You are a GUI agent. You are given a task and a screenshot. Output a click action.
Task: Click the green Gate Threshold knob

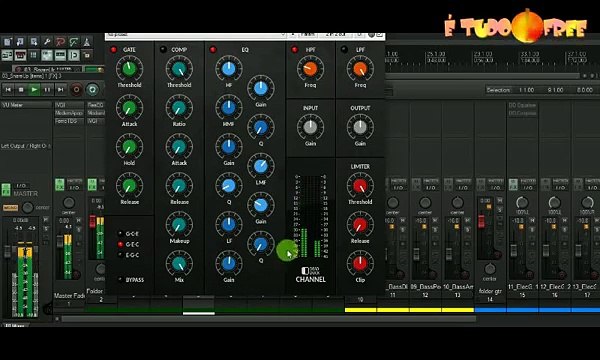point(129,68)
